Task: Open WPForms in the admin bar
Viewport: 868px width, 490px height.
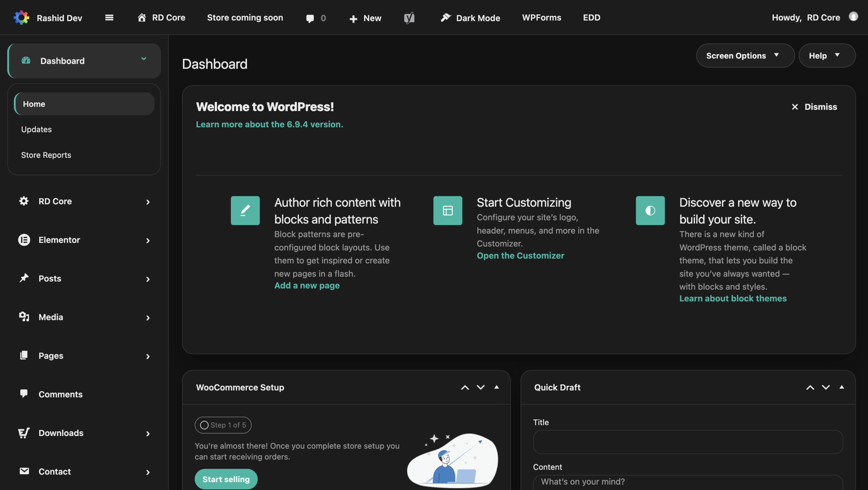Action: [x=541, y=18]
